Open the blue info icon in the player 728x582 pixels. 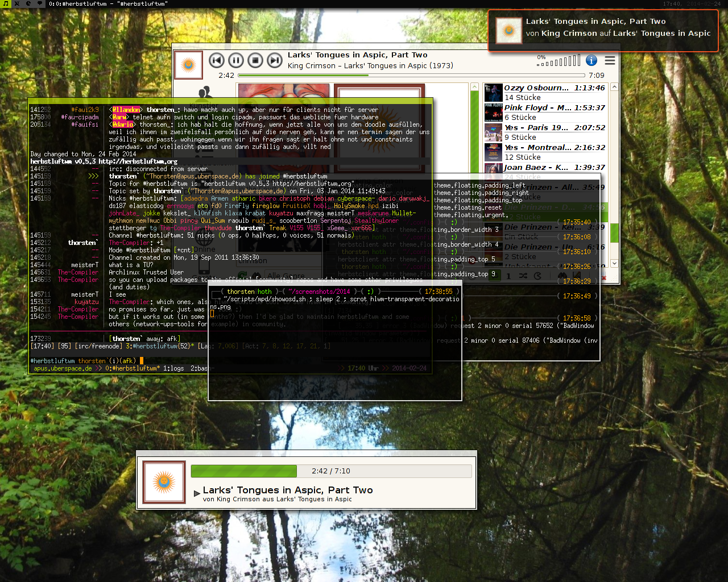pyautogui.click(x=591, y=60)
